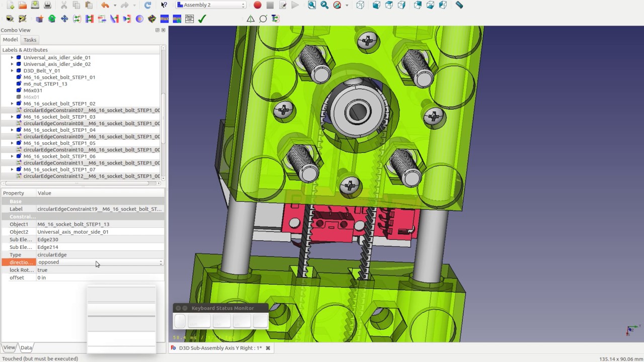
Task: Switch to front view cube icon
Action: pos(376,5)
